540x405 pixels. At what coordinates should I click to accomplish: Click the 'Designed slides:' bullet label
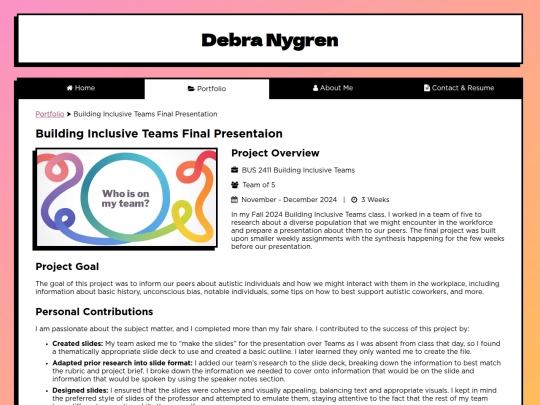click(x=80, y=391)
